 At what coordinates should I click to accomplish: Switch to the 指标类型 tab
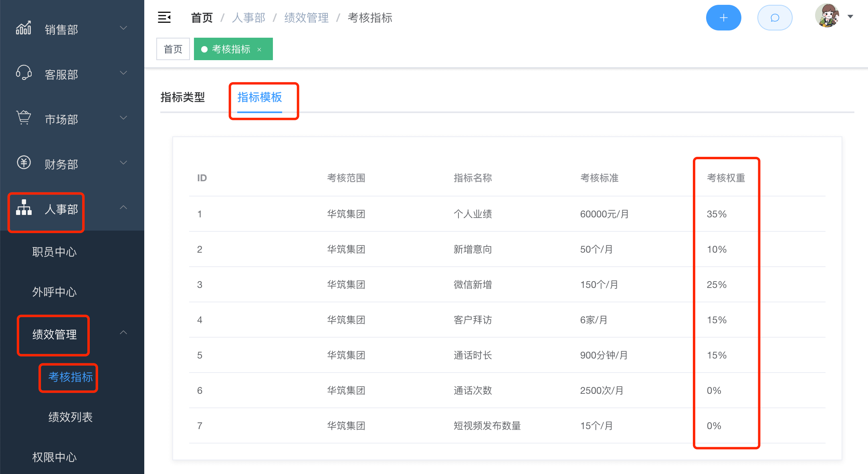pos(183,97)
